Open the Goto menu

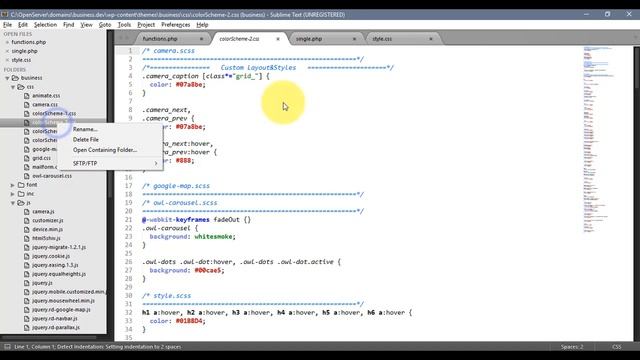105,25
